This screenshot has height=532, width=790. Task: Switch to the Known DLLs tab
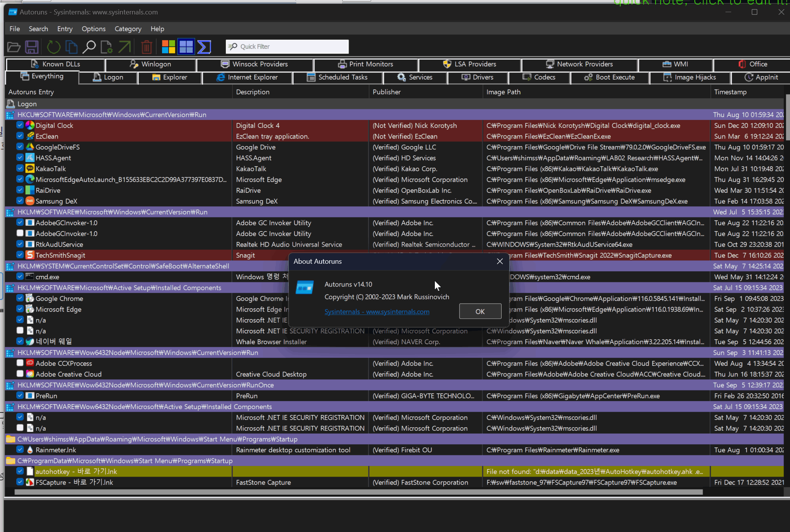55,64
